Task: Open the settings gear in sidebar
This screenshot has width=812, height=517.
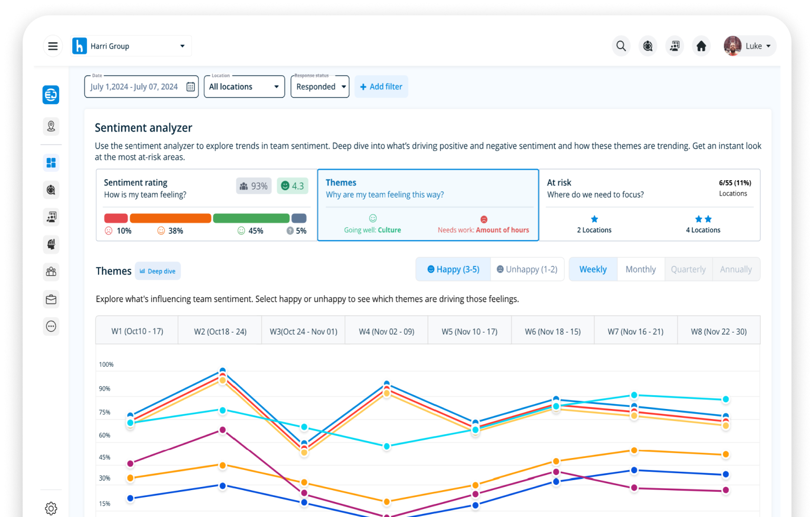Action: click(51, 508)
